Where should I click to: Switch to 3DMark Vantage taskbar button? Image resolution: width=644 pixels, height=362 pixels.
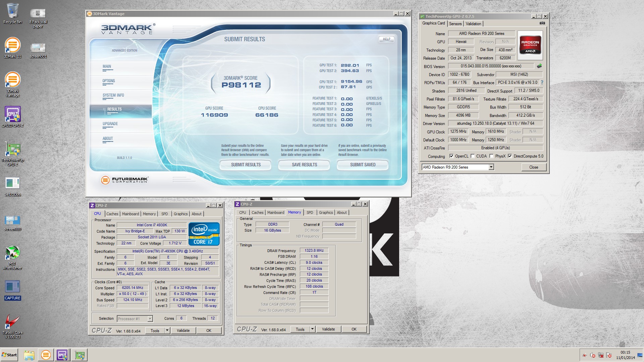coord(46,355)
